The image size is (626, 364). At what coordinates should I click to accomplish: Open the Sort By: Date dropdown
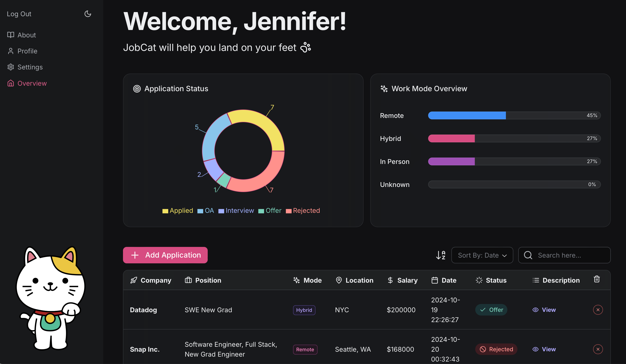482,255
